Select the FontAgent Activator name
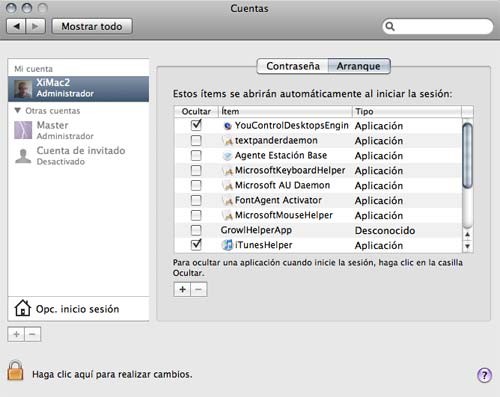The height and width of the screenshot is (397, 500). [x=278, y=200]
